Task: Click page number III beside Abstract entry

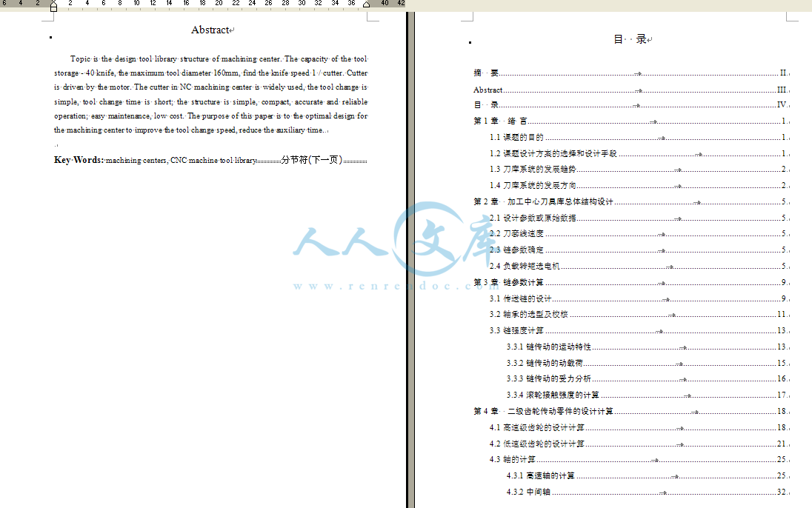Action: 782,90
